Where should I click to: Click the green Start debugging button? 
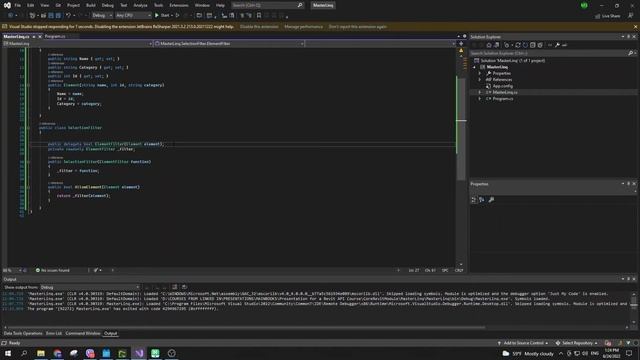(x=157, y=16)
